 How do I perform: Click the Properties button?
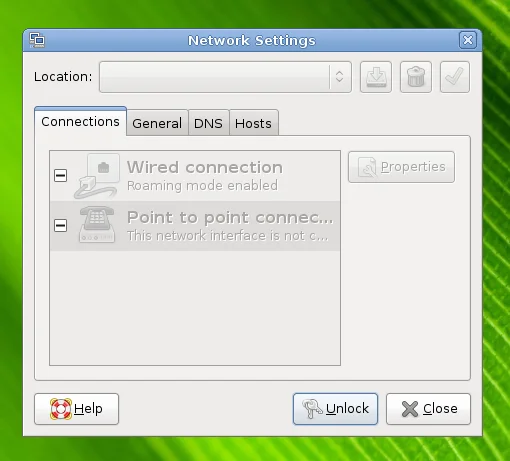coord(401,167)
